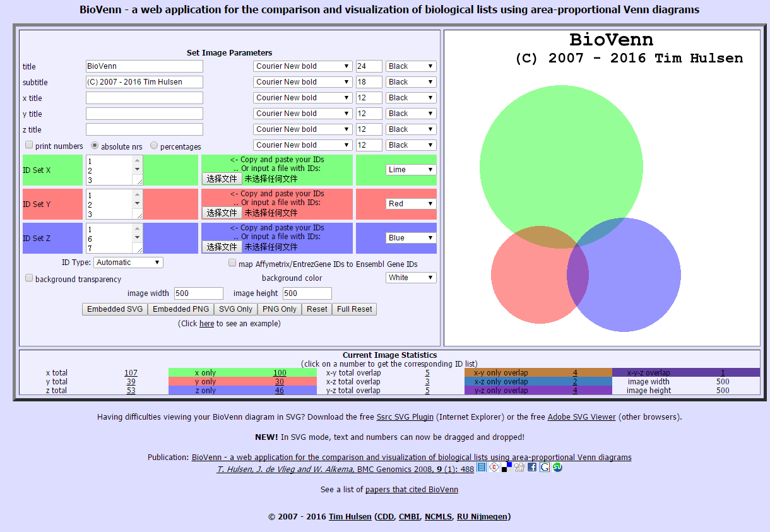Viewport: 770px width, 532px height.
Task: Click the PNG Only button
Action: click(x=280, y=309)
